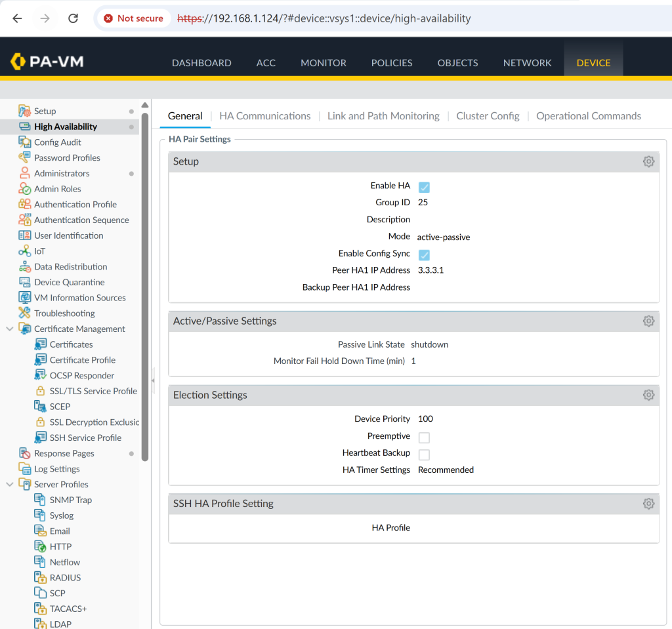Toggle the Enable Config Sync checkbox
672x629 pixels.
pos(424,255)
